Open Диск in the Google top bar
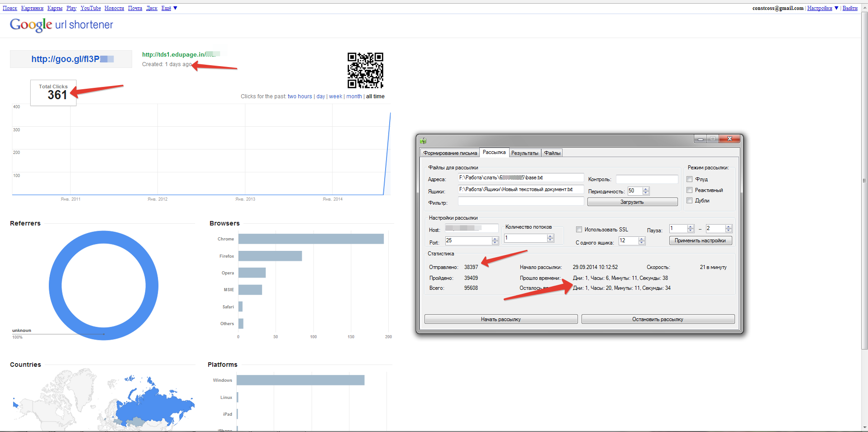 coord(152,8)
